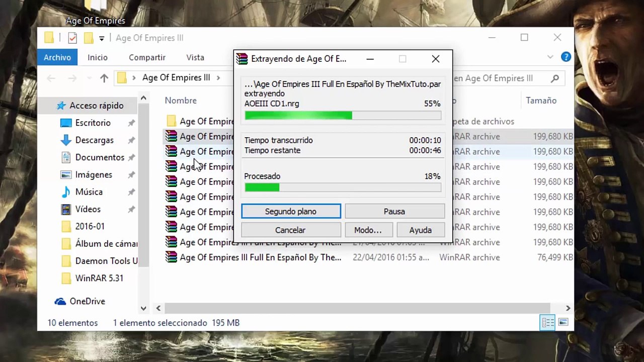
Task: Click the AOEIII CD1.nrg progress bar
Action: point(343,116)
